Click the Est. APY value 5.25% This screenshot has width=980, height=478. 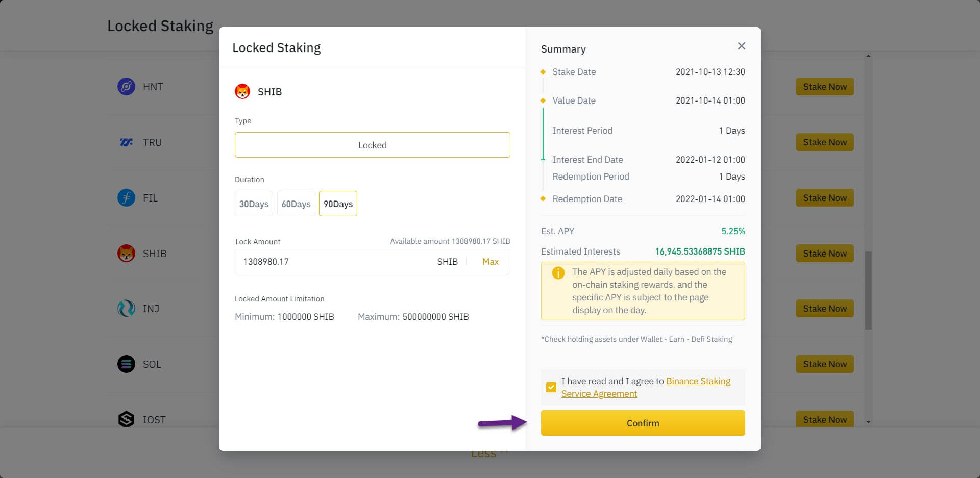(x=733, y=231)
